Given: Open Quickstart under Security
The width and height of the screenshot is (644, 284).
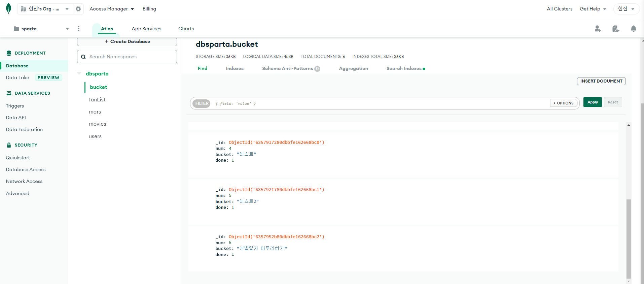Looking at the screenshot, I should click(x=18, y=158).
